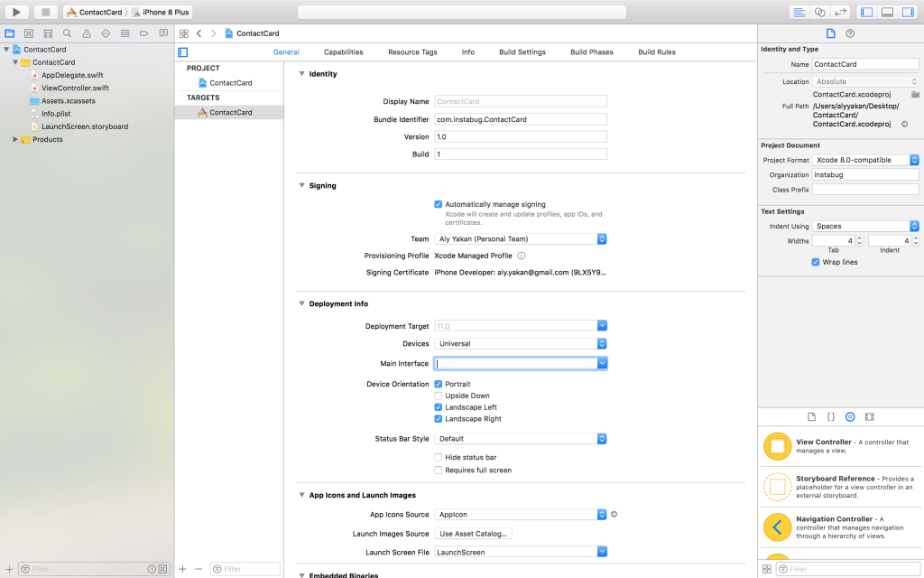
Task: Select the Issue navigator warning triangle icon
Action: (84, 33)
